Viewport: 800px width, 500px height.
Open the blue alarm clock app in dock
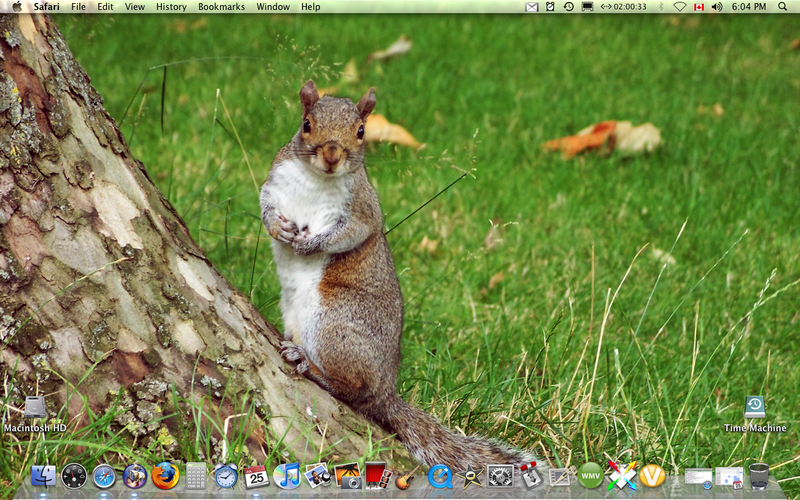(x=226, y=476)
